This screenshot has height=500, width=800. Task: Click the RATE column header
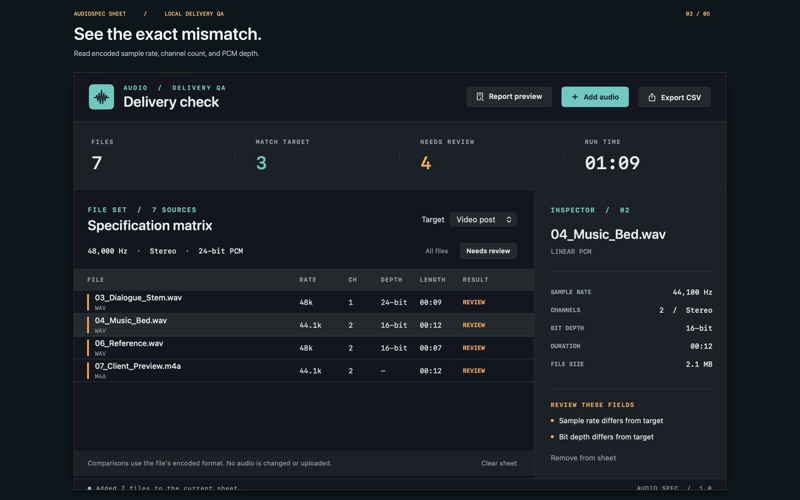tap(308, 280)
